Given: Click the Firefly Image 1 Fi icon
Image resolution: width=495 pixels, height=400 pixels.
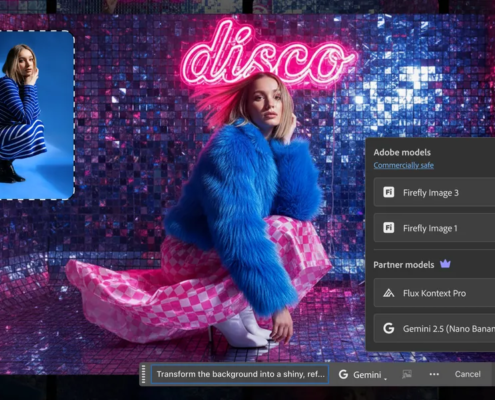Looking at the screenshot, I should [388, 228].
